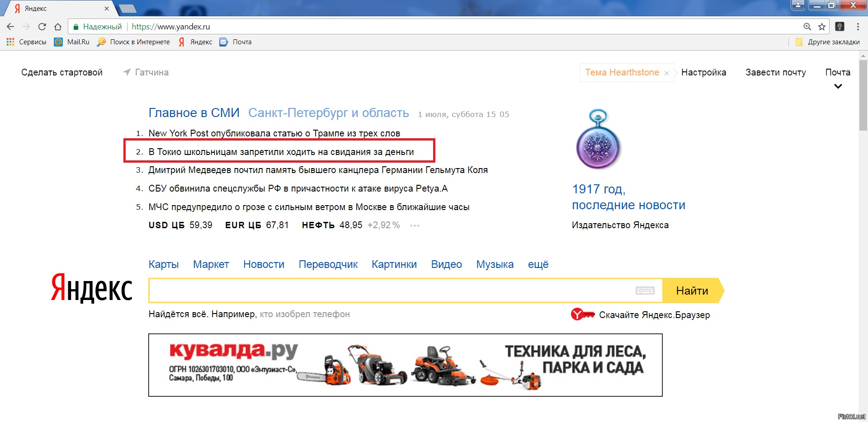Open the Mail.Ru bookmark
This screenshot has width=868, height=422.
(x=72, y=42)
